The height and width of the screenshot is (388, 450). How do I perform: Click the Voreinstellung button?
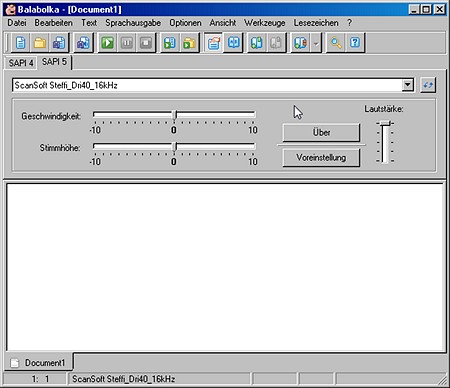(x=321, y=157)
